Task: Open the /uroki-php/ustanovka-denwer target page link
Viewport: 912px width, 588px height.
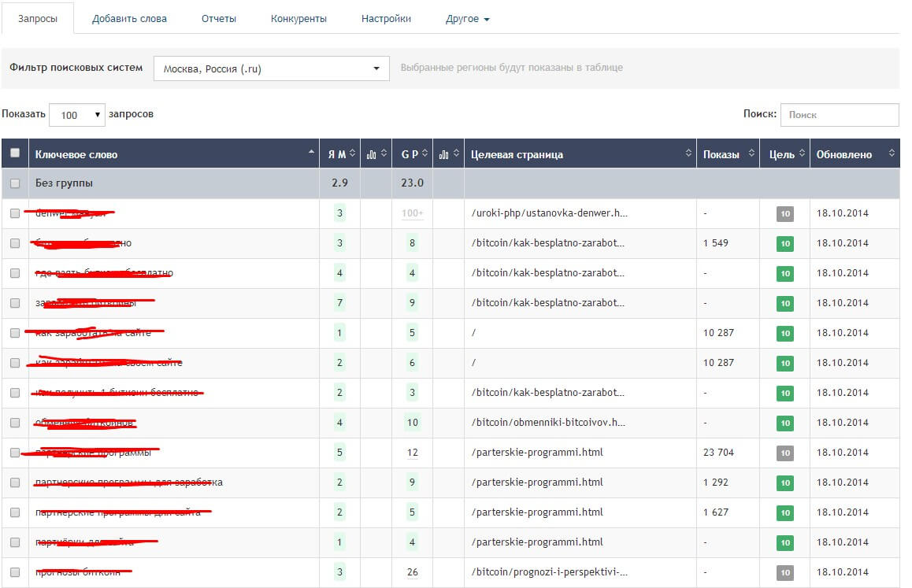Action: tap(549, 213)
